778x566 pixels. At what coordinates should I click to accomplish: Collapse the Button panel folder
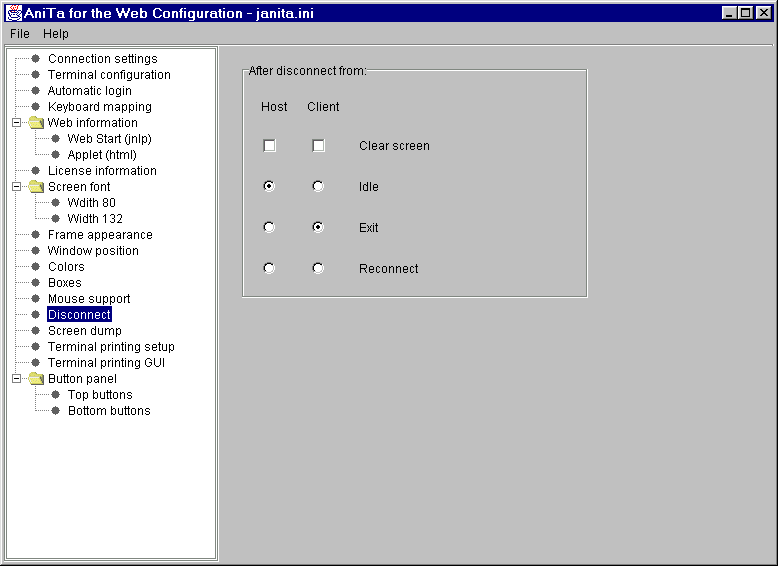click(x=16, y=378)
